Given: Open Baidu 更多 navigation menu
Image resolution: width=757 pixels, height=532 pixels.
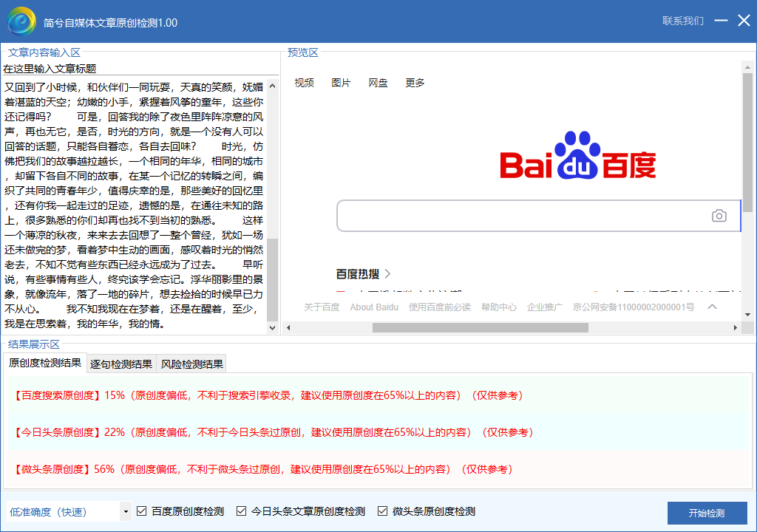Looking at the screenshot, I should pyautogui.click(x=415, y=83).
